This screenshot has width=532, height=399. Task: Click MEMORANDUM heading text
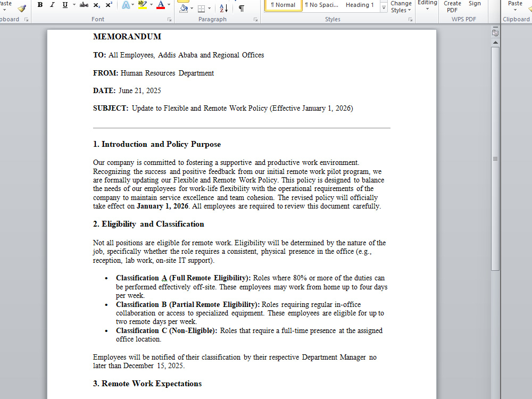click(127, 37)
